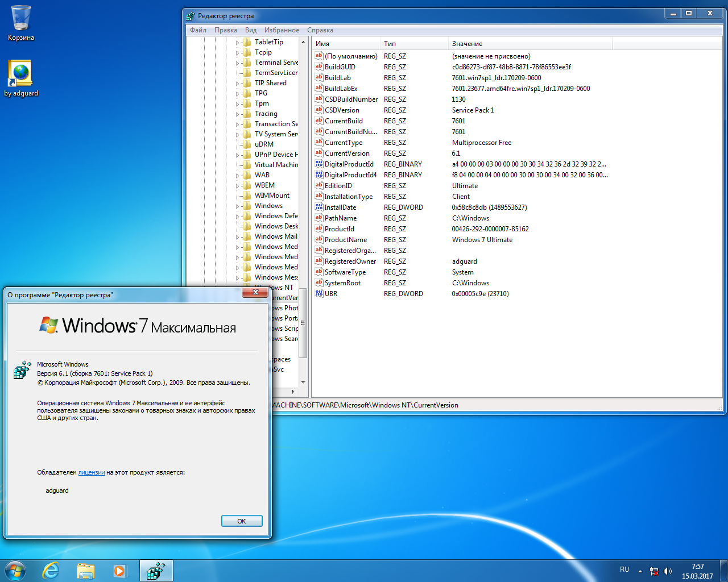Click the DWORD icon beside InstallDate
728x582 pixels.
(319, 207)
